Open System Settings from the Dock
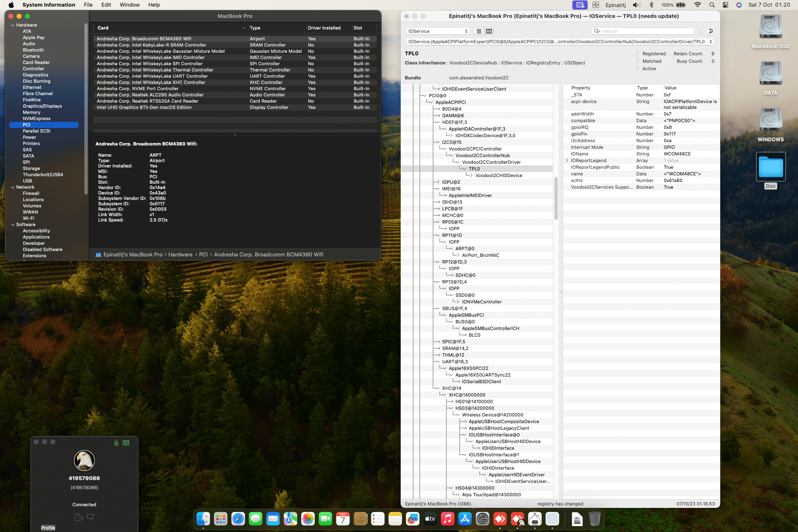Image resolution: width=798 pixels, height=532 pixels. coord(483,519)
